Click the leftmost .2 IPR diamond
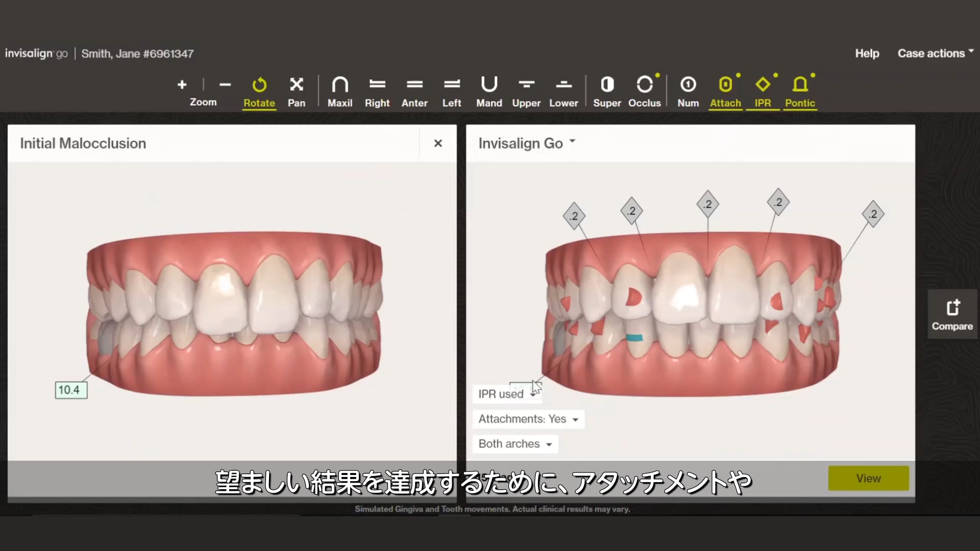Viewport: 980px width, 551px height. (574, 216)
